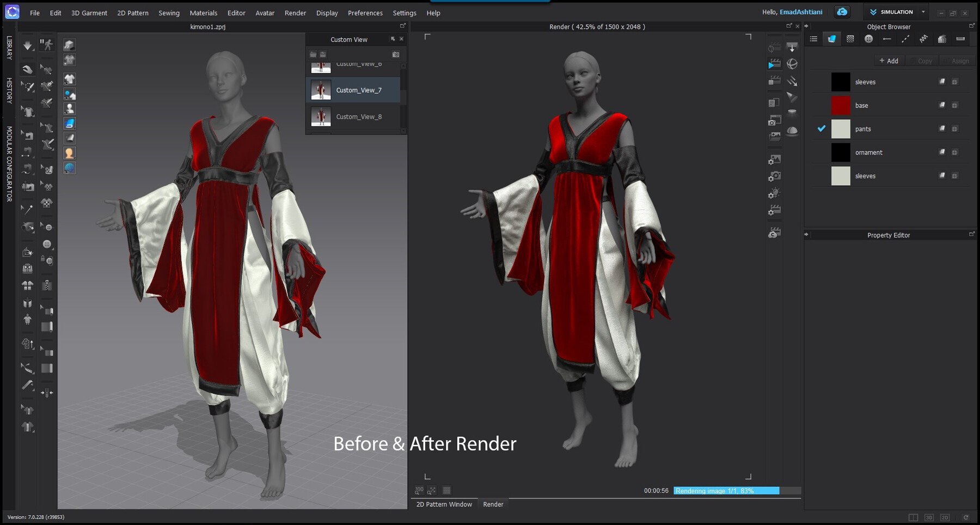Open the 3D Garment menu

coord(89,13)
